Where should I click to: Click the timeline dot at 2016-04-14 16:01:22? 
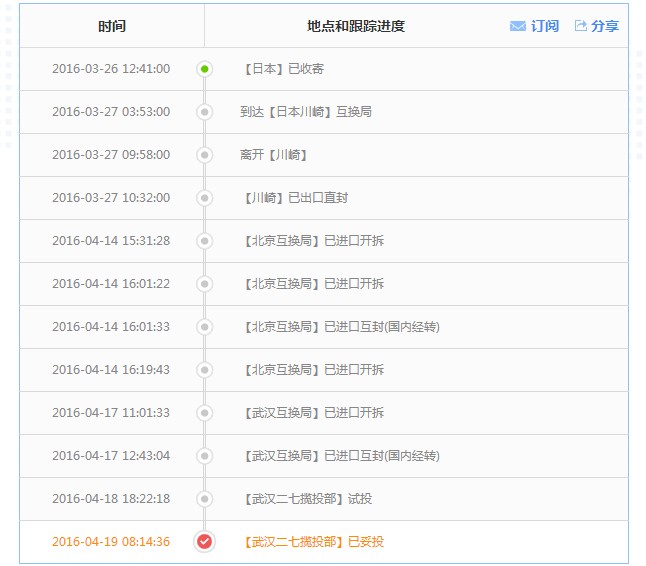pyautogui.click(x=204, y=283)
